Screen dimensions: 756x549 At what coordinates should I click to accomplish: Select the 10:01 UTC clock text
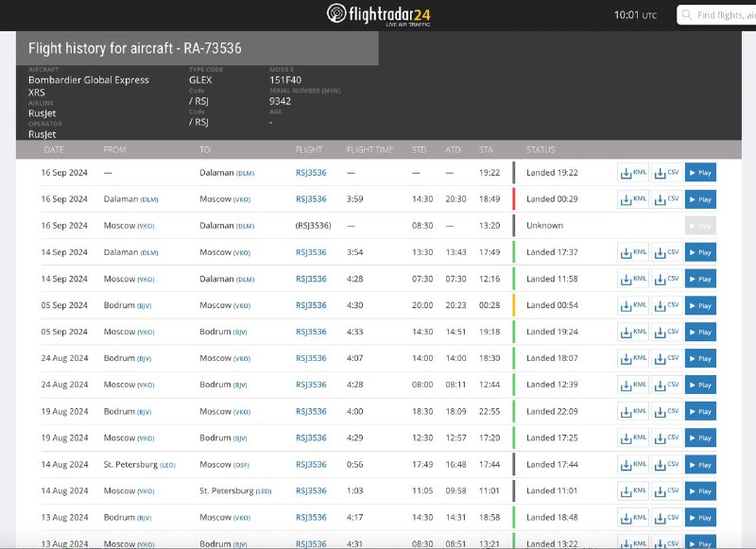(635, 15)
